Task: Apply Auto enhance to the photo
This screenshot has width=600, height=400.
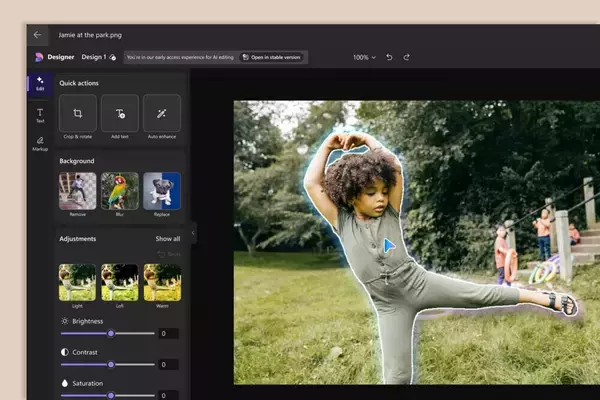Action: [x=162, y=113]
